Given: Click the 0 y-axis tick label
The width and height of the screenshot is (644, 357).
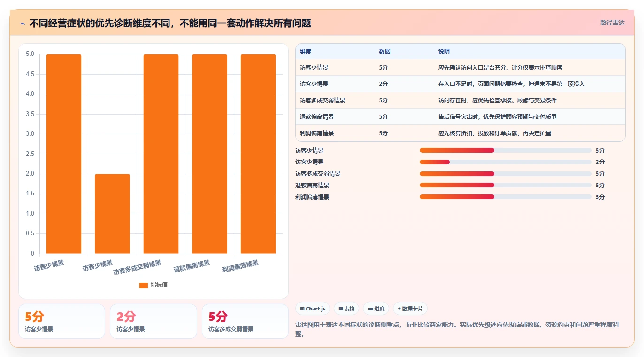Looking at the screenshot, I should pos(32,254).
